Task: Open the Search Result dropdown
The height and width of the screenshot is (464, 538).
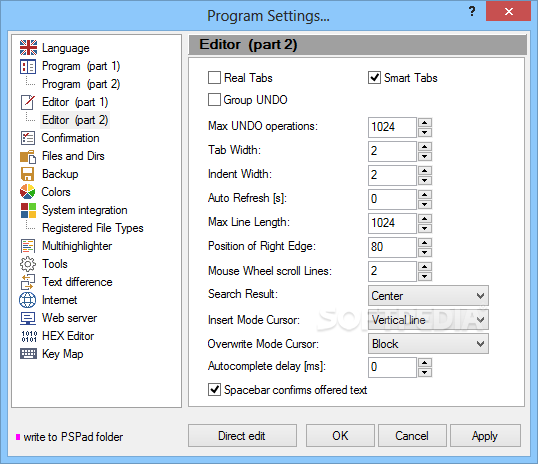Action: (428, 295)
